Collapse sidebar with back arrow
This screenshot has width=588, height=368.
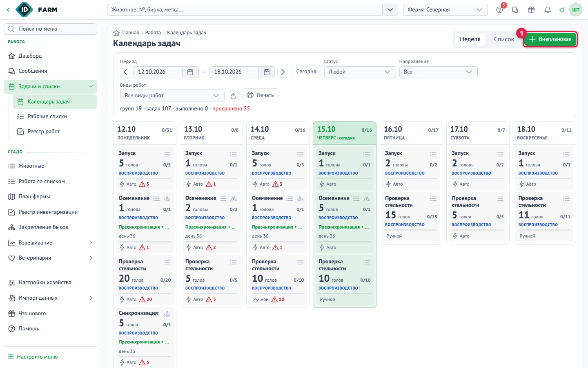tap(8, 10)
